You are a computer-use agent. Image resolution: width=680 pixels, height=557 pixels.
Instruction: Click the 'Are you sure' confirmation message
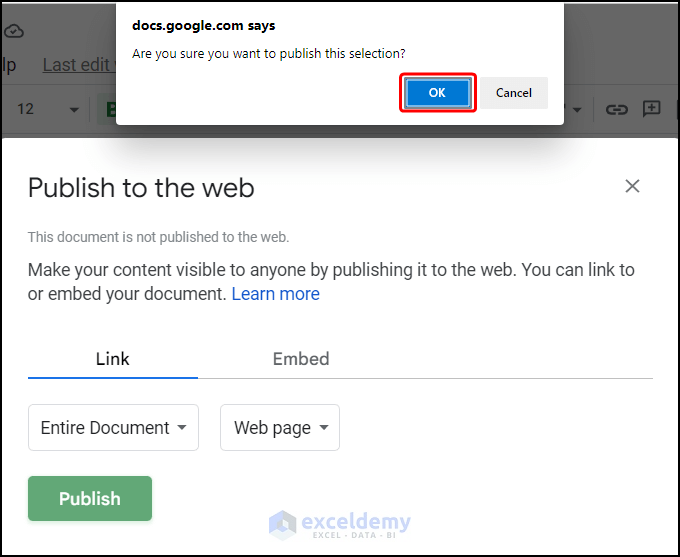pyautogui.click(x=268, y=53)
